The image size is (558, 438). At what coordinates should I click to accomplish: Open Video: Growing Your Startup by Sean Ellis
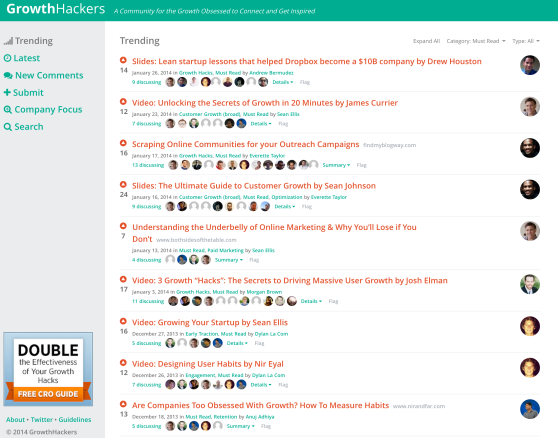click(x=210, y=323)
